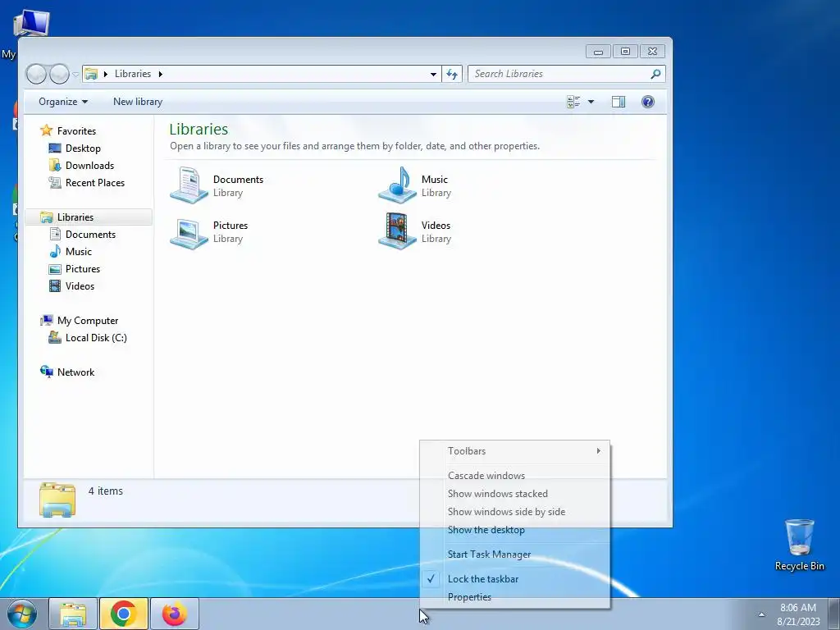This screenshot has height=630, width=840.
Task: Expand the arrow after Libraries breadcrumb
Action: coord(160,74)
